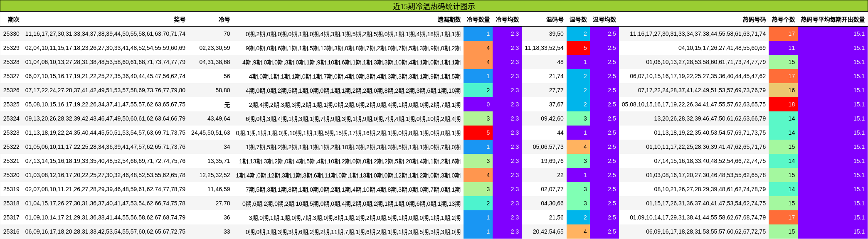Image resolution: width=868 pixels, height=239 pixels.
Task: Click the 冷号 column header
Action: pos(224,20)
